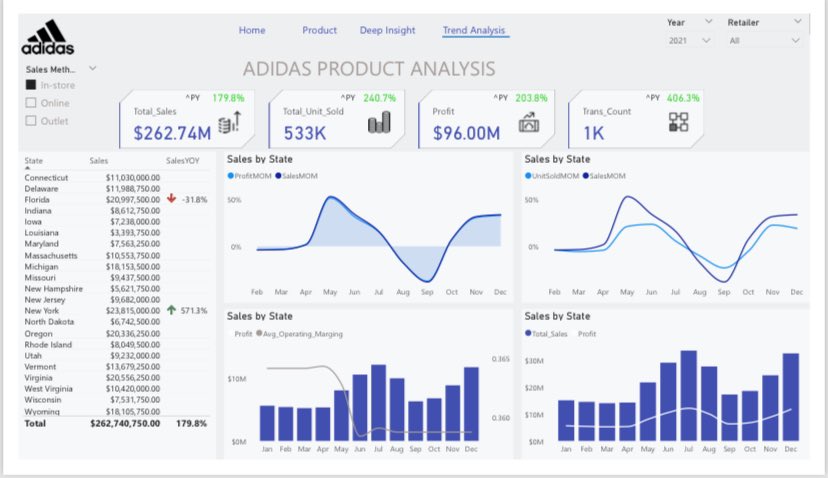Select the Trend Analysis tab
The image size is (828, 478).
pos(474,31)
